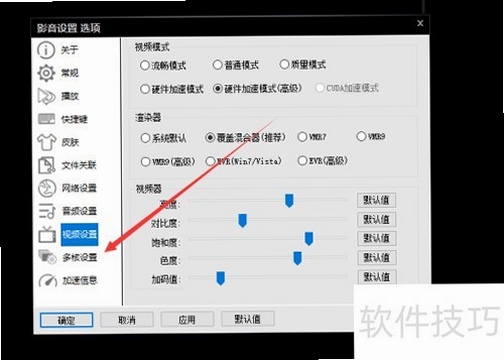
Task: Select 网络设置 in the sidebar
Action: [79, 188]
